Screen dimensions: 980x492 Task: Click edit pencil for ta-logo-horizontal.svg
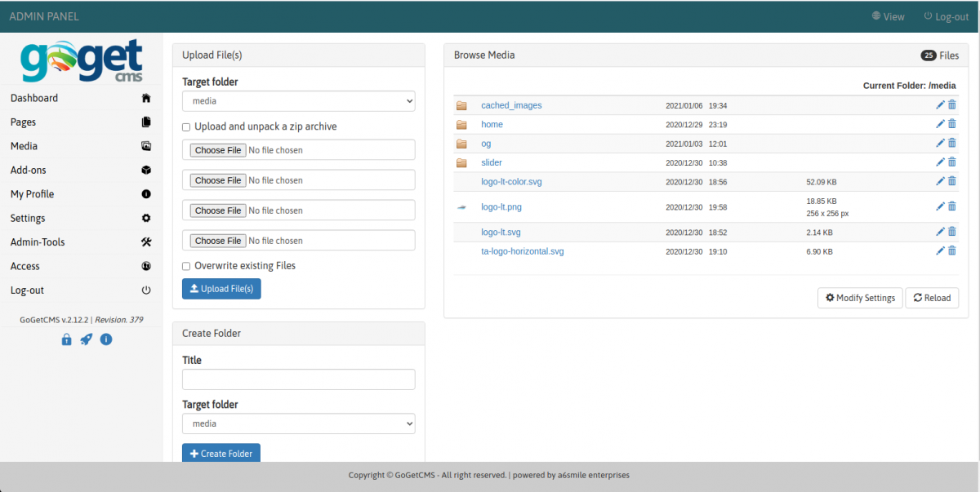point(940,251)
